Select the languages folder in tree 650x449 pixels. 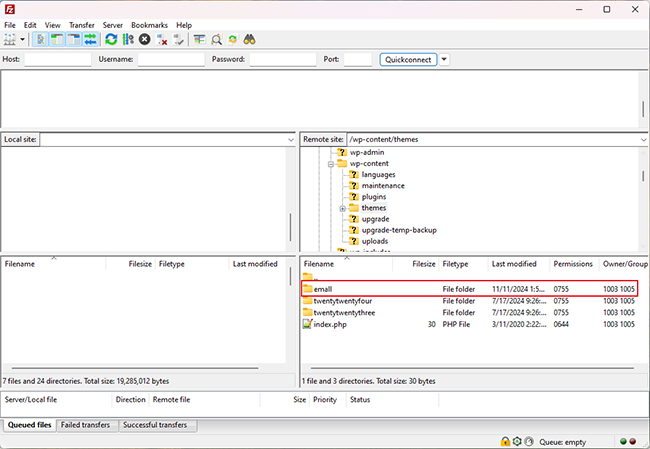coord(378,175)
